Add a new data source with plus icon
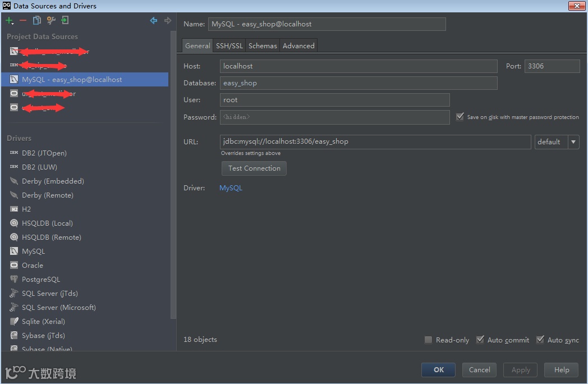This screenshot has width=588, height=384. tap(10, 21)
